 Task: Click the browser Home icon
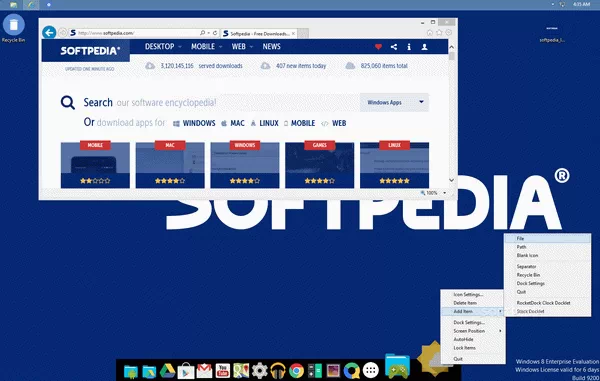pos(430,33)
